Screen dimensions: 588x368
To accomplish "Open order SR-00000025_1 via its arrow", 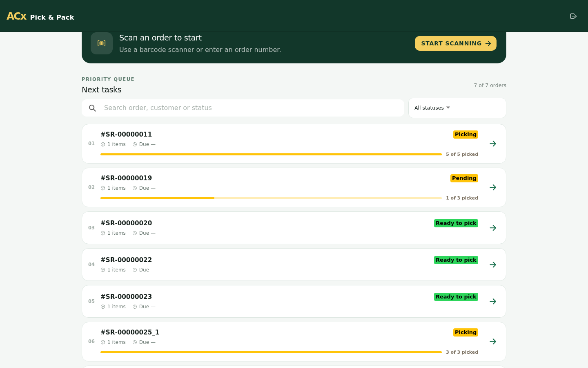I will [493, 341].
